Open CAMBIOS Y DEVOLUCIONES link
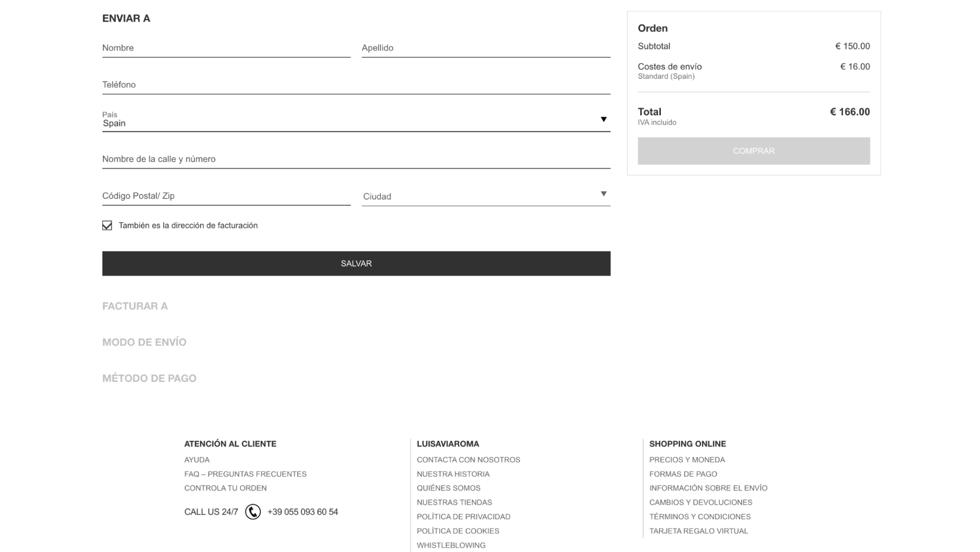The height and width of the screenshot is (552, 980). pyautogui.click(x=701, y=502)
